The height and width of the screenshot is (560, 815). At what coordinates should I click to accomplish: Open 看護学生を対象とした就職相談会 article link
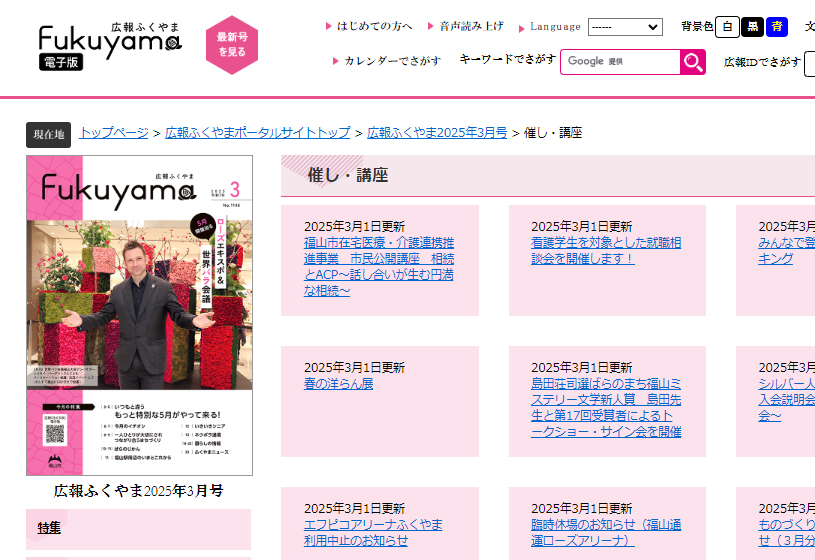[x=606, y=251]
